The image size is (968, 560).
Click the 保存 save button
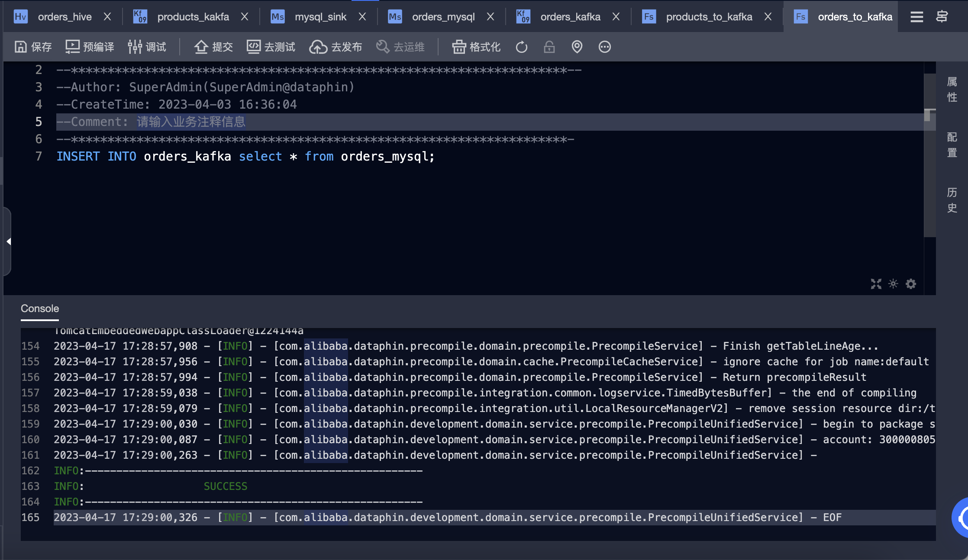coord(33,47)
